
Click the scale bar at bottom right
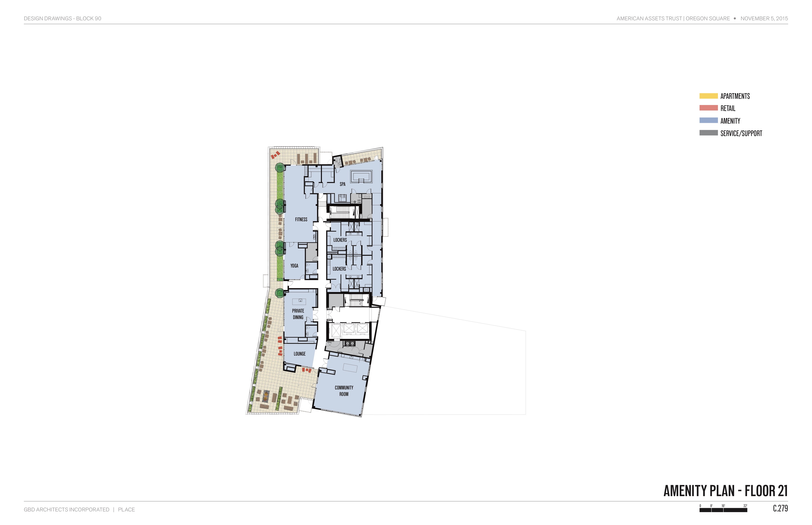click(723, 510)
